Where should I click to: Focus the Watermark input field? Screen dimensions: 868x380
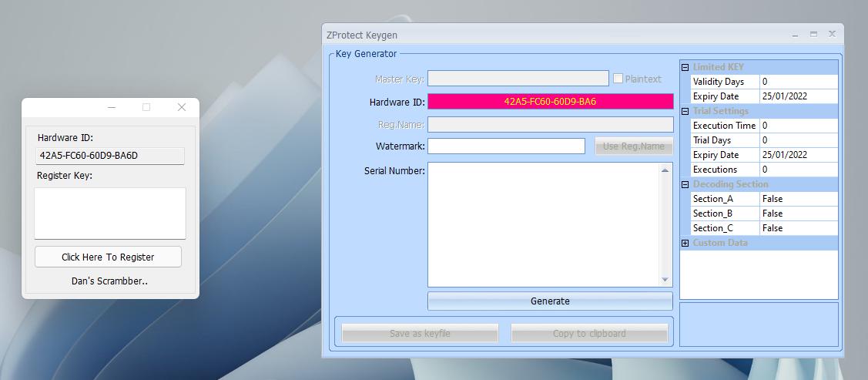(506, 146)
